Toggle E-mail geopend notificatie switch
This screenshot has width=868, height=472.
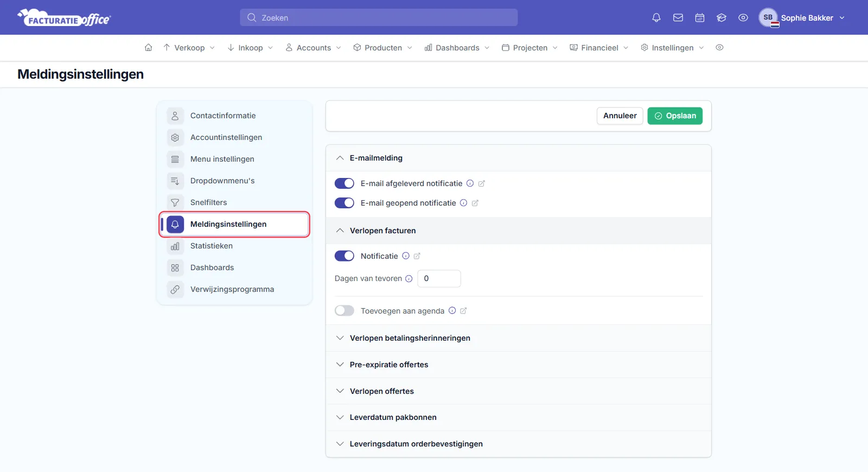pyautogui.click(x=344, y=203)
